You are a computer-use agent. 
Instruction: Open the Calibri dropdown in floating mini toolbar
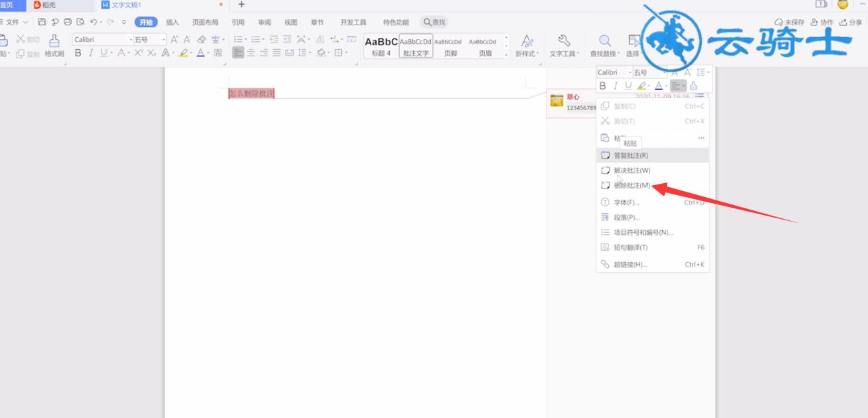pyautogui.click(x=630, y=72)
